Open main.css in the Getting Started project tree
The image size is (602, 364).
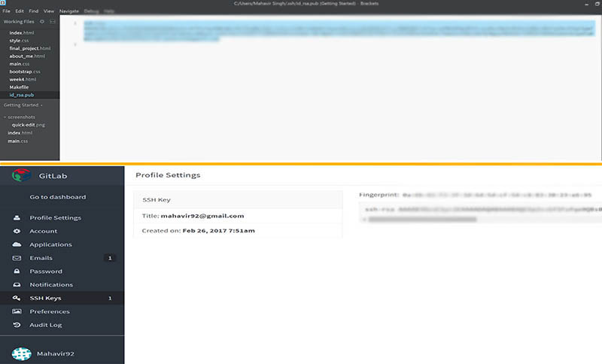click(x=17, y=141)
